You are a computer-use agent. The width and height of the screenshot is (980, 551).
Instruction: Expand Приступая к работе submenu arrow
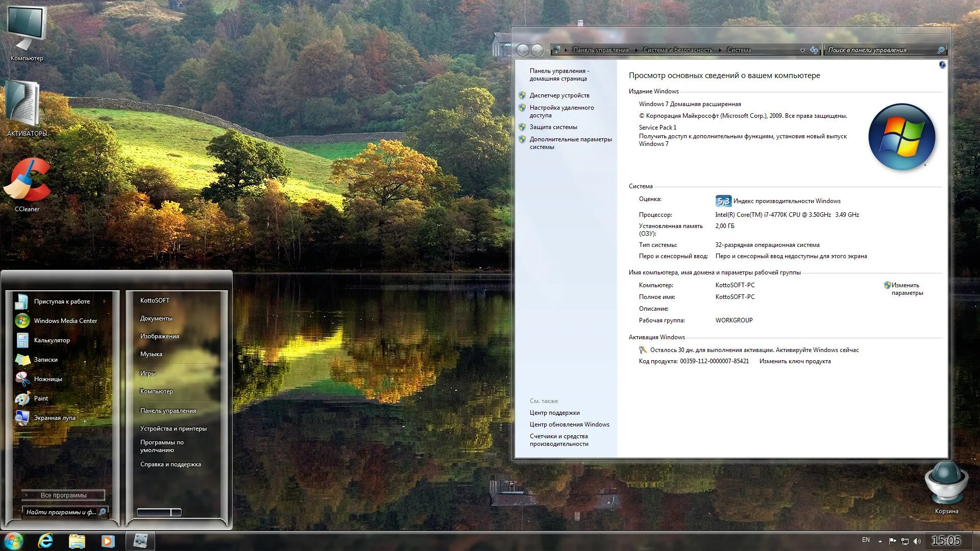coord(105,302)
